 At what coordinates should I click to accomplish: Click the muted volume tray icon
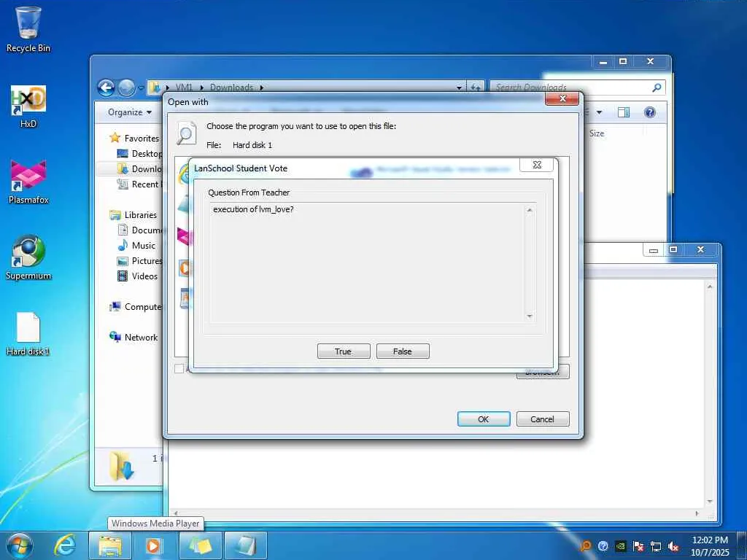(673, 546)
